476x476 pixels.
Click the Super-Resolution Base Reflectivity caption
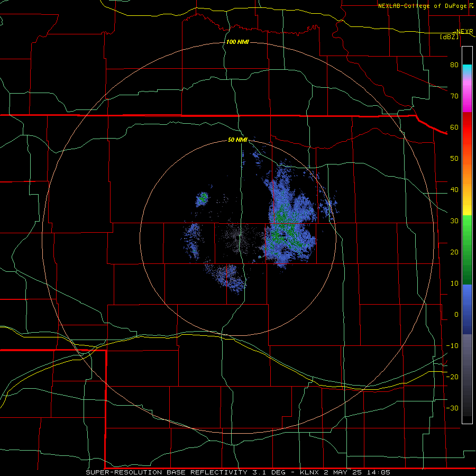237,472
